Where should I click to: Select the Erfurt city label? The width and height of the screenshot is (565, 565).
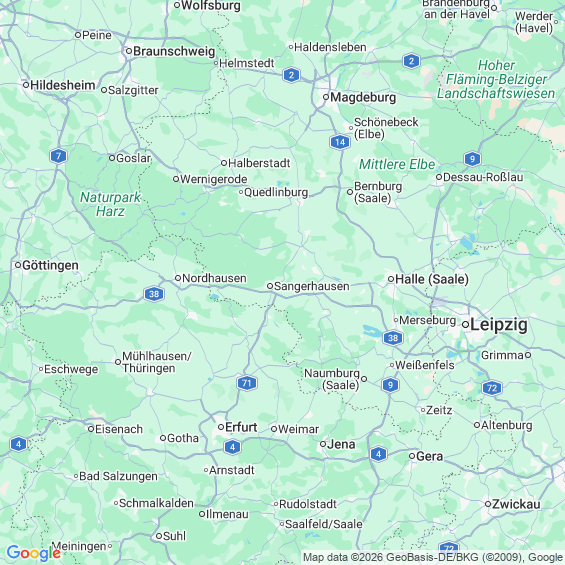click(x=241, y=427)
